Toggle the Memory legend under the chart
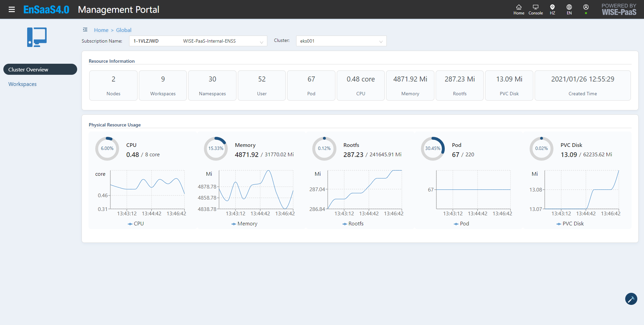The height and width of the screenshot is (325, 644). tap(245, 224)
